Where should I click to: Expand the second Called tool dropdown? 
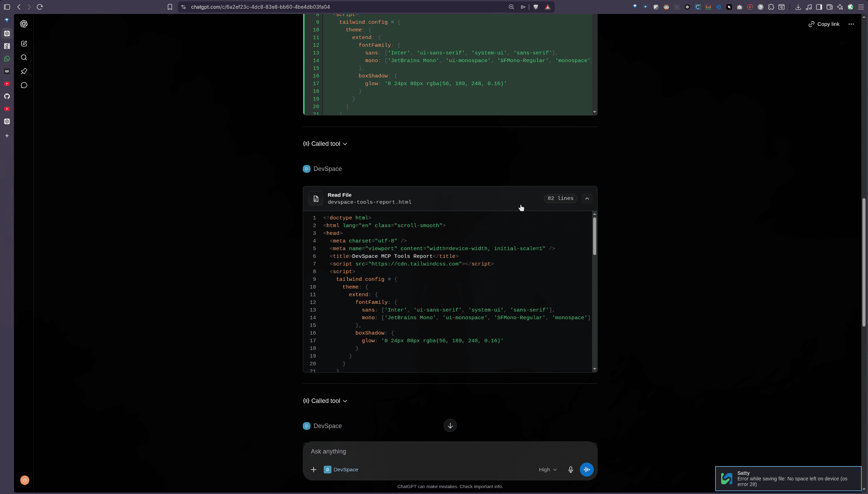[x=325, y=401]
